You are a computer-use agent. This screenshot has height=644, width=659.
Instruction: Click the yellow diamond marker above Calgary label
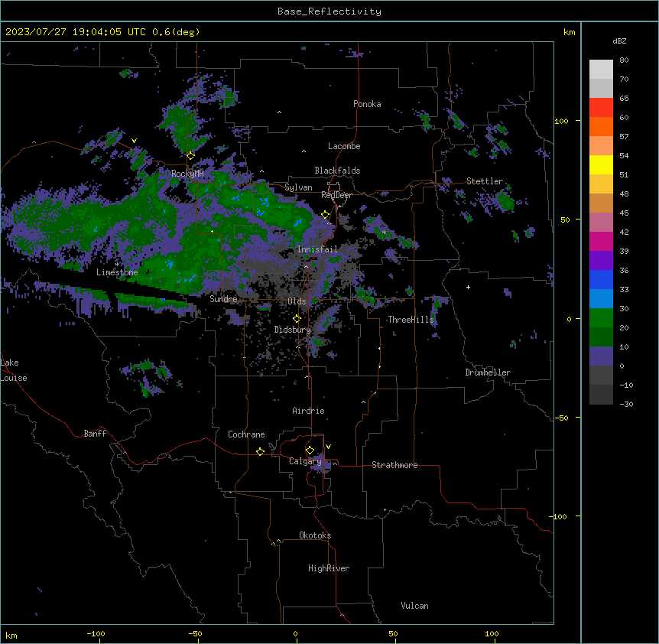pos(310,450)
